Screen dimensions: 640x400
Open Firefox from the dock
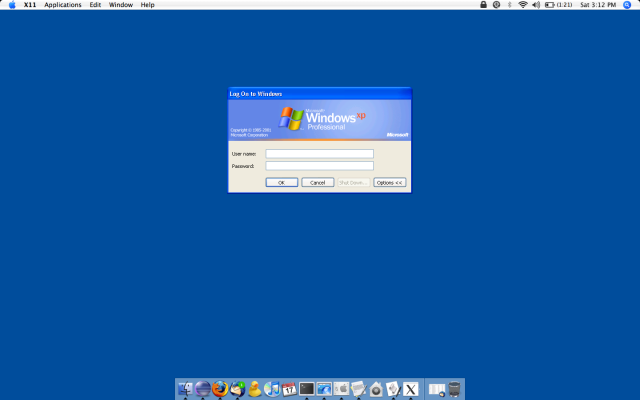220,389
